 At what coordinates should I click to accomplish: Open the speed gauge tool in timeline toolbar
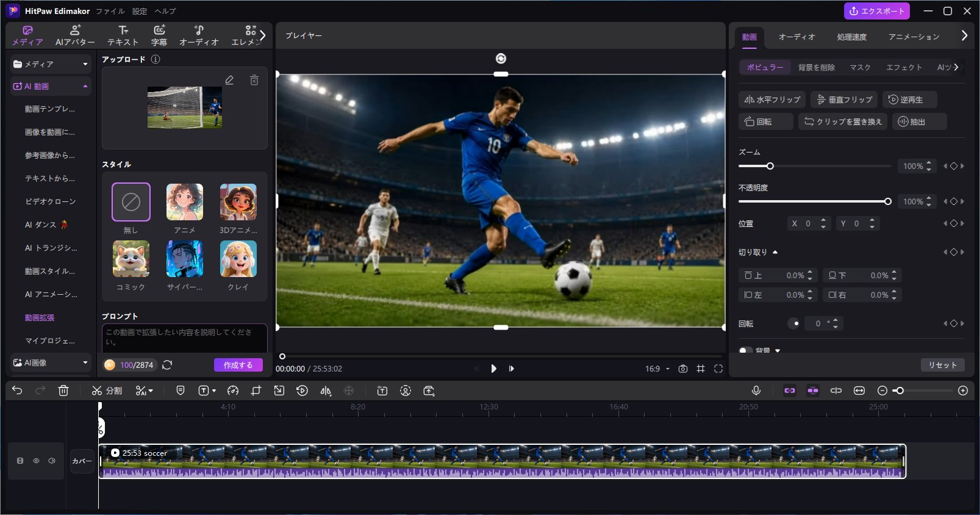click(233, 391)
